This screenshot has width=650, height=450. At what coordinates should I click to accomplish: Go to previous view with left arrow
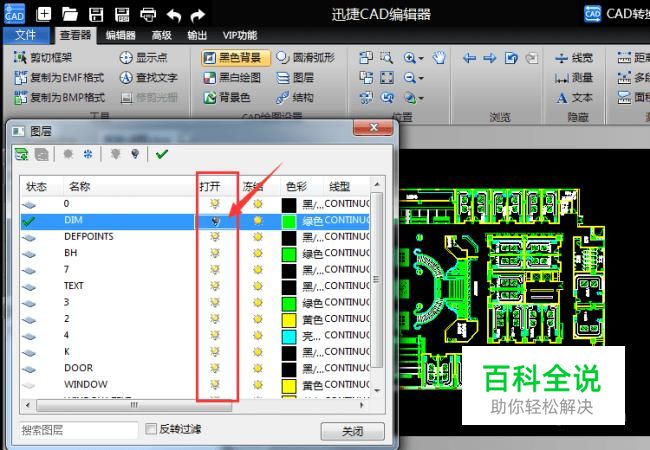469,58
